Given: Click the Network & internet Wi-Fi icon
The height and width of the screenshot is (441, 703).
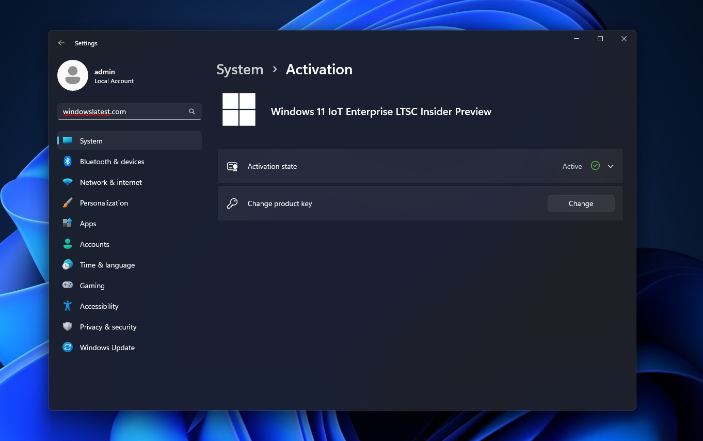Looking at the screenshot, I should click(x=67, y=182).
